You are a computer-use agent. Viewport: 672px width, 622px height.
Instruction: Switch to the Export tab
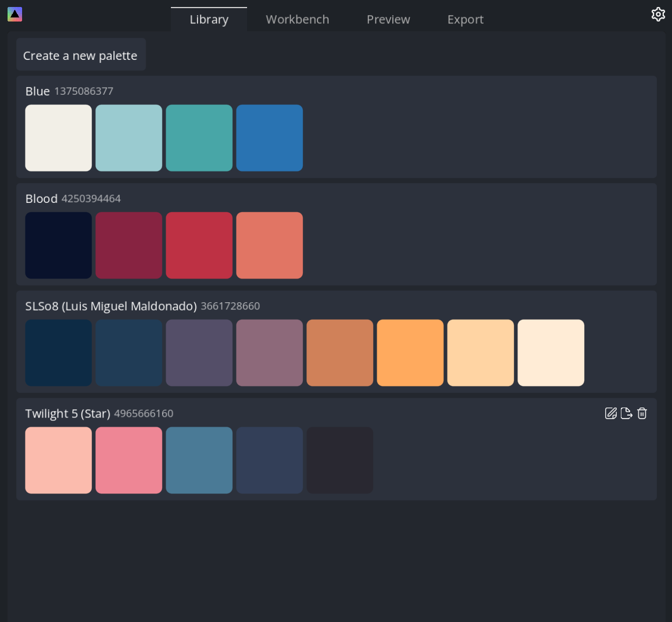465,19
